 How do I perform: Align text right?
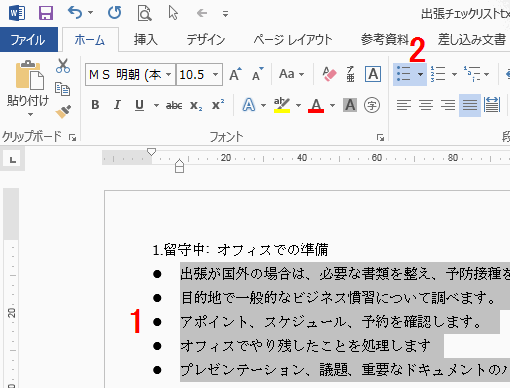tap(448, 105)
